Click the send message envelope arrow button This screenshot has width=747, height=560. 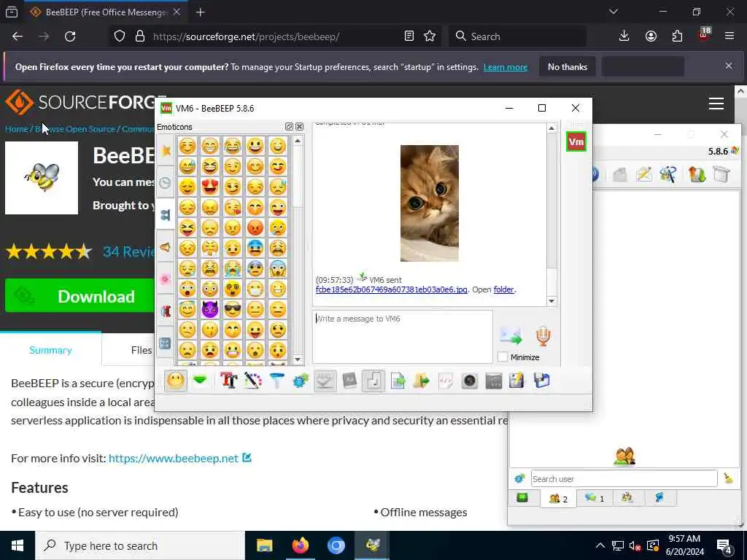pos(511,335)
